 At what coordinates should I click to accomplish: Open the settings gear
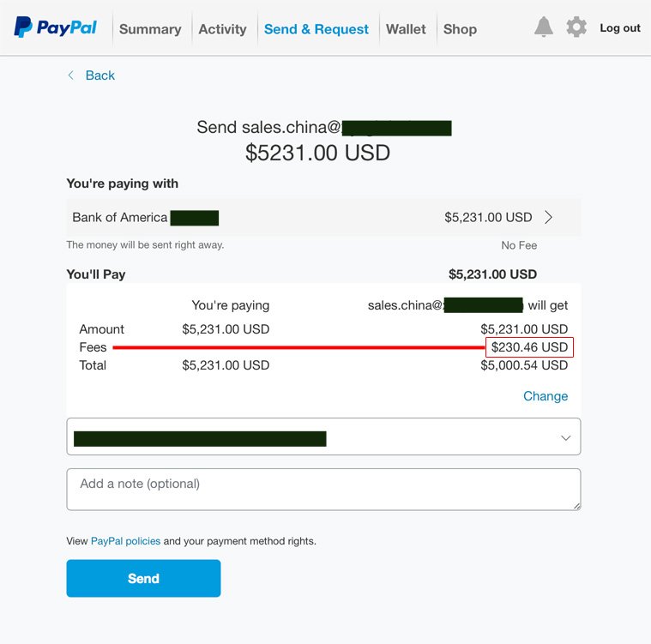tap(576, 27)
